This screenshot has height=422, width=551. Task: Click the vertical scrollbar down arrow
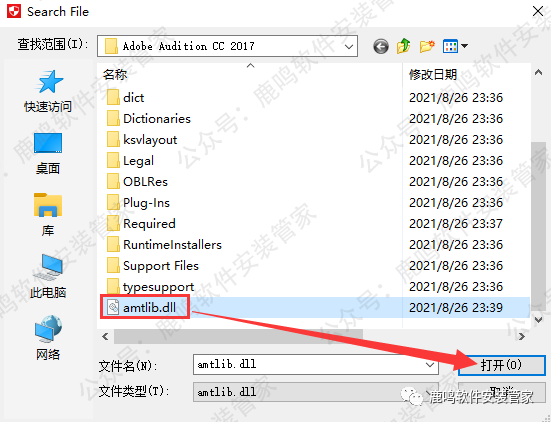pyautogui.click(x=538, y=319)
